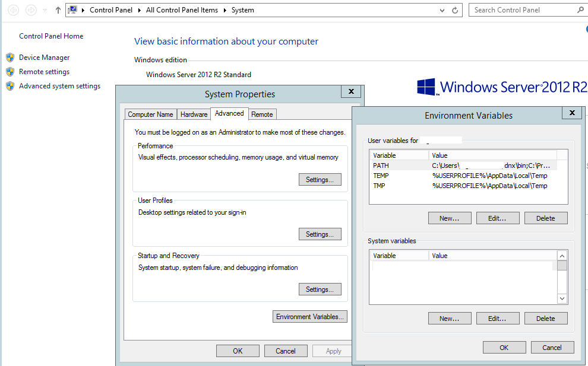Open Control Panel Home link
588x366 pixels.
tap(51, 36)
